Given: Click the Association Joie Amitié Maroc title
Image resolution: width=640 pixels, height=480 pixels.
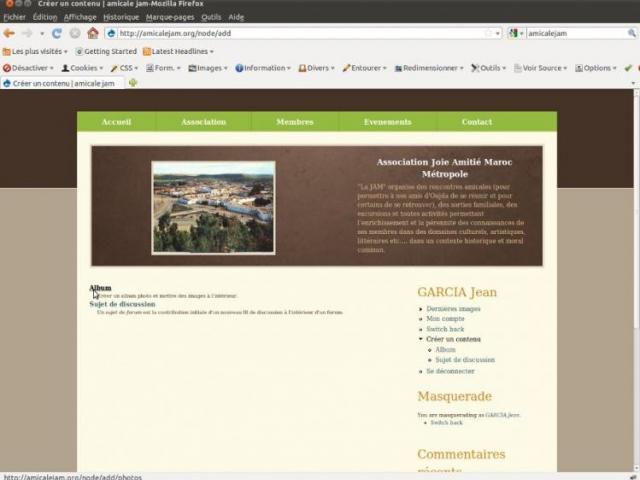Looking at the screenshot, I should click(x=444, y=168).
